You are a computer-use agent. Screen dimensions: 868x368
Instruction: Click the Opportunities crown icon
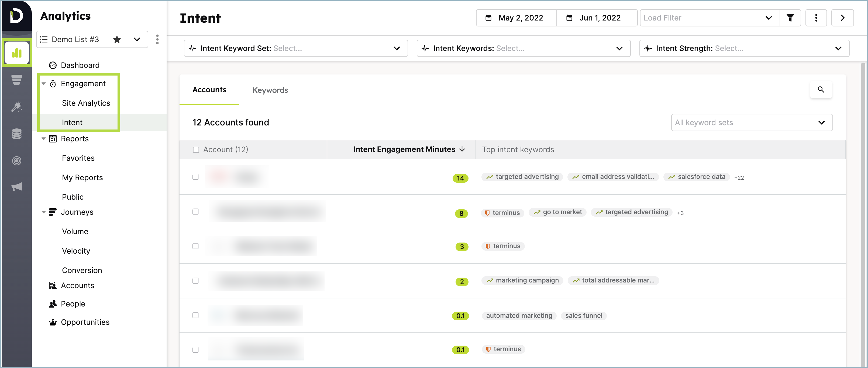(x=53, y=322)
